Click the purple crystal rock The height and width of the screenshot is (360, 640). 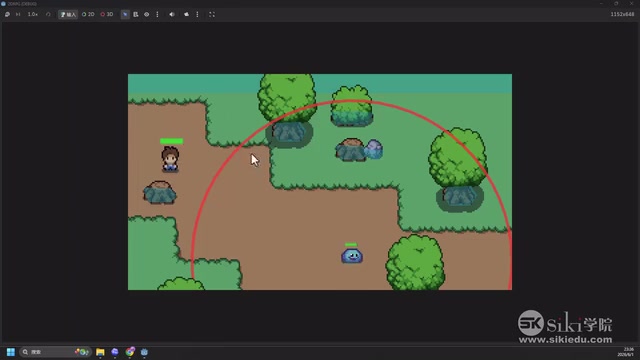pyautogui.click(x=373, y=149)
